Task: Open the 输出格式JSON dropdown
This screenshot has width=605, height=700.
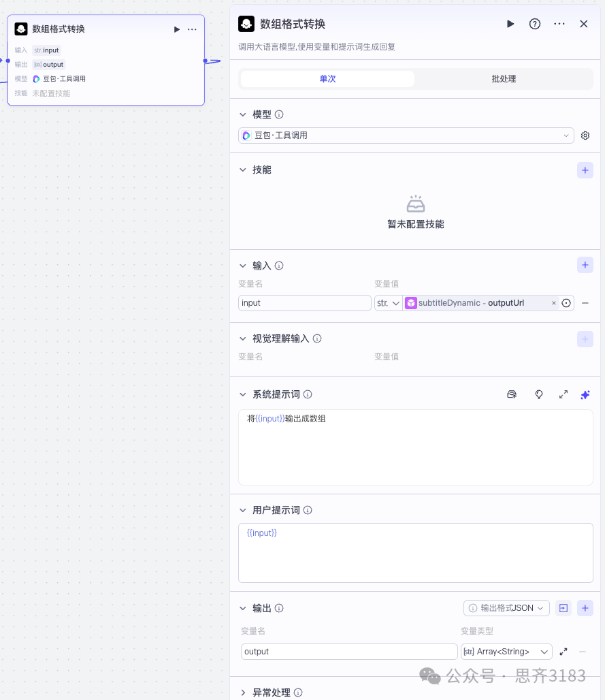Action: click(x=506, y=608)
